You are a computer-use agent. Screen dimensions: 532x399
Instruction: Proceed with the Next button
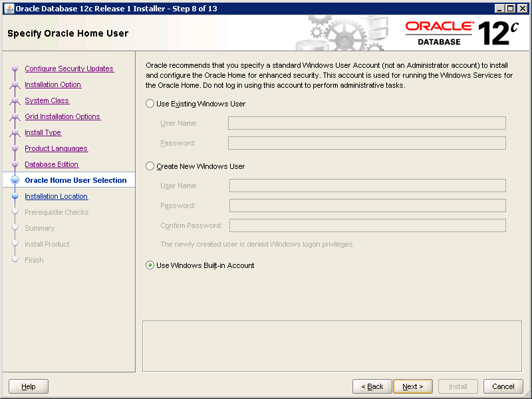point(413,386)
